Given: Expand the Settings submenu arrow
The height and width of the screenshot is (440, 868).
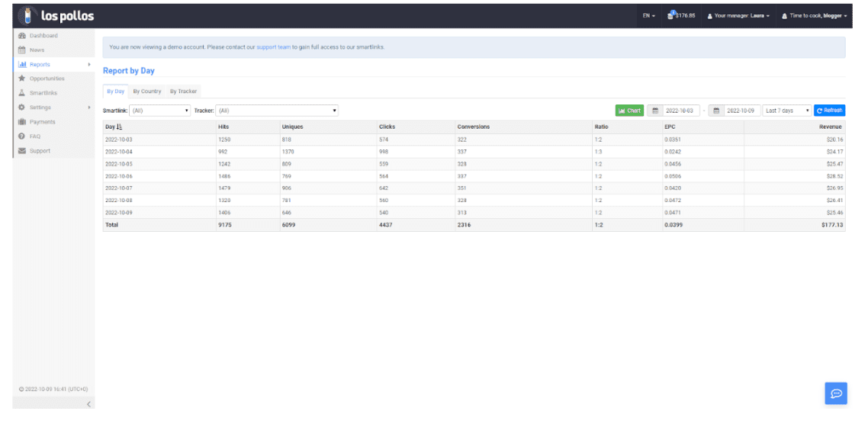Looking at the screenshot, I should 89,108.
